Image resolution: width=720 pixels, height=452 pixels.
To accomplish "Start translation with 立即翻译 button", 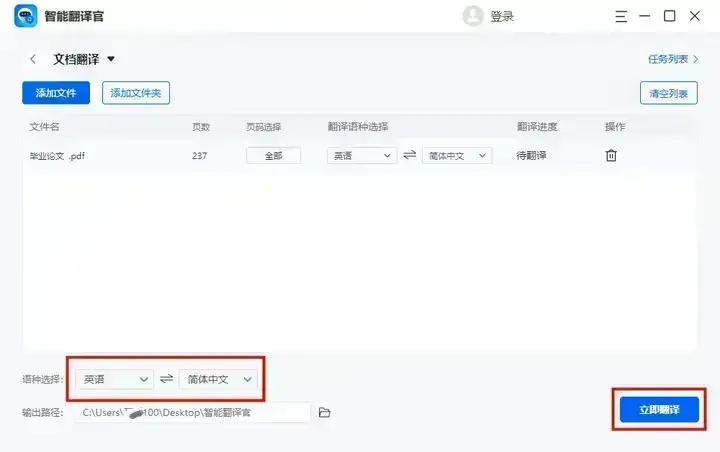I will (x=657, y=410).
